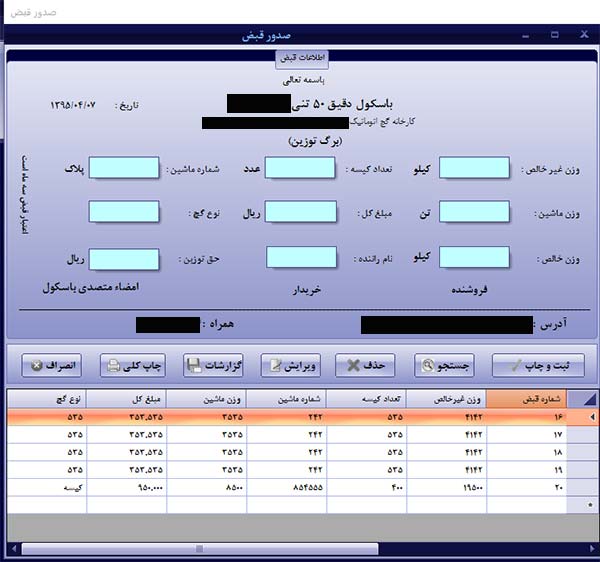Sort by receipt number (شماره قبض) column header
The width and height of the screenshot is (600, 562).
point(535,397)
